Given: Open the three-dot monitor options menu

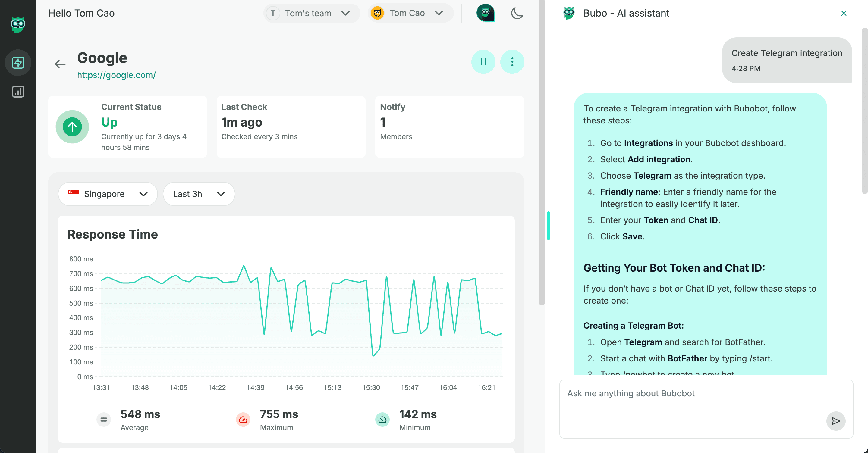Looking at the screenshot, I should [x=512, y=62].
